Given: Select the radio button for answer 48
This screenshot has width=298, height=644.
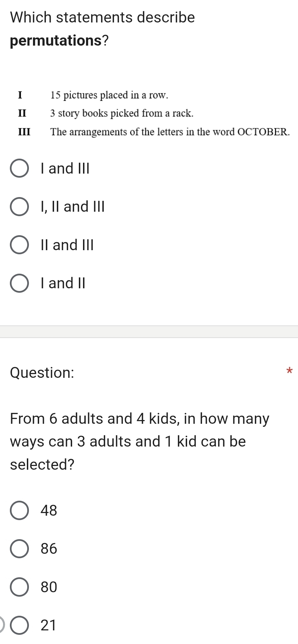Looking at the screenshot, I should coord(19,511).
